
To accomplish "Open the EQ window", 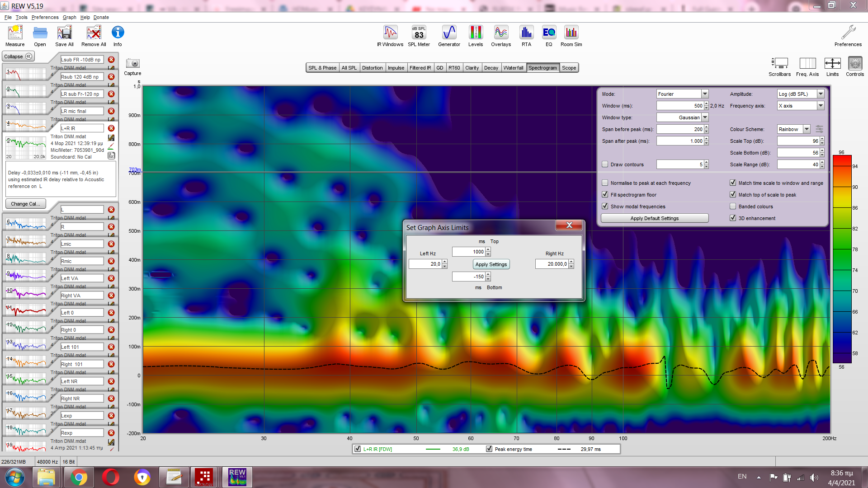I will tap(549, 36).
